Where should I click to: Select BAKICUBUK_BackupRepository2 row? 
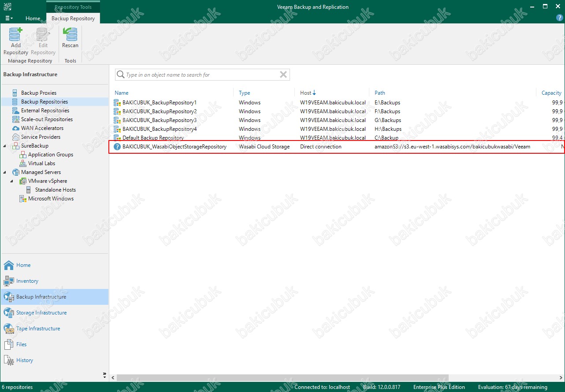click(337, 111)
